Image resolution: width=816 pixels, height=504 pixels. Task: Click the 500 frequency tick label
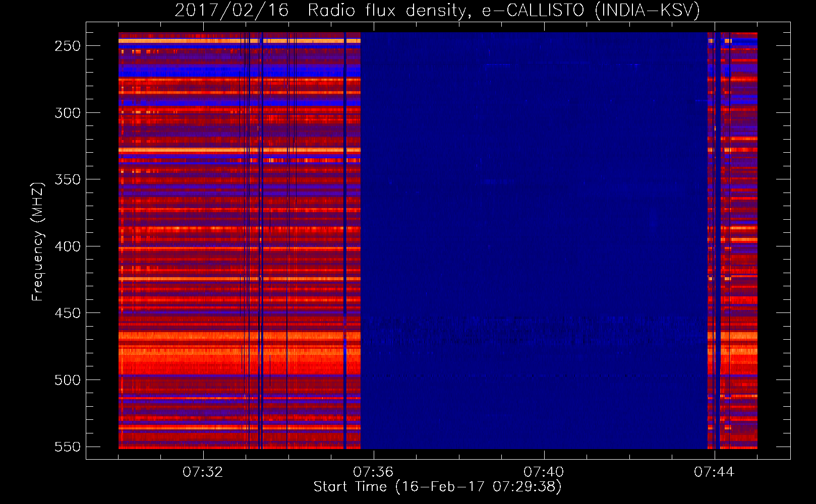point(68,380)
